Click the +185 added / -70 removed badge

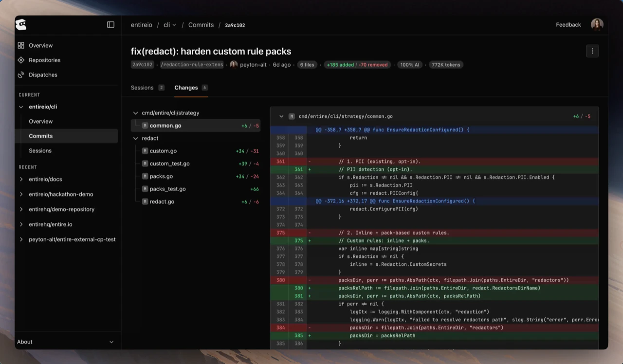[x=357, y=65]
